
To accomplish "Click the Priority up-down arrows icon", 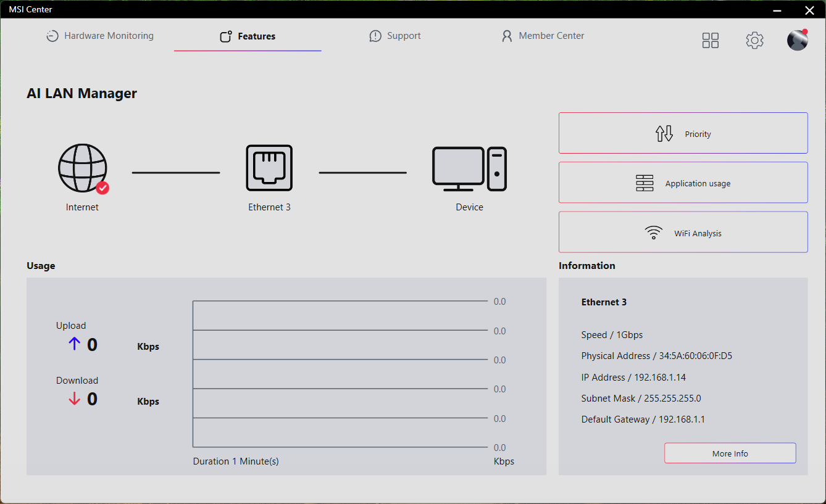I will [664, 133].
